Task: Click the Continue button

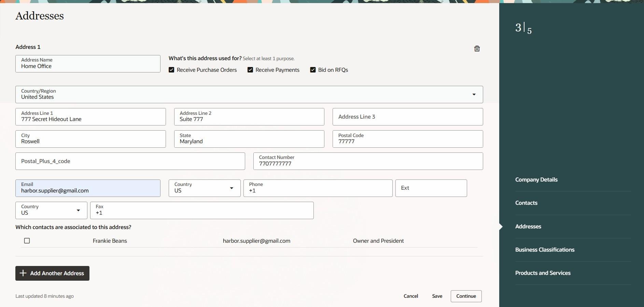Action: (466, 296)
